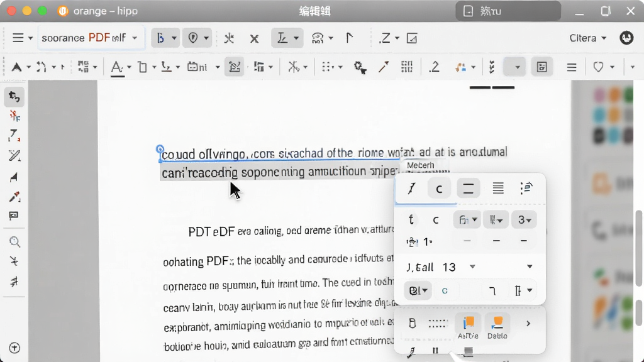Toggle the form panel icon in second toolbar
The image size is (644, 362).
[x=541, y=67]
